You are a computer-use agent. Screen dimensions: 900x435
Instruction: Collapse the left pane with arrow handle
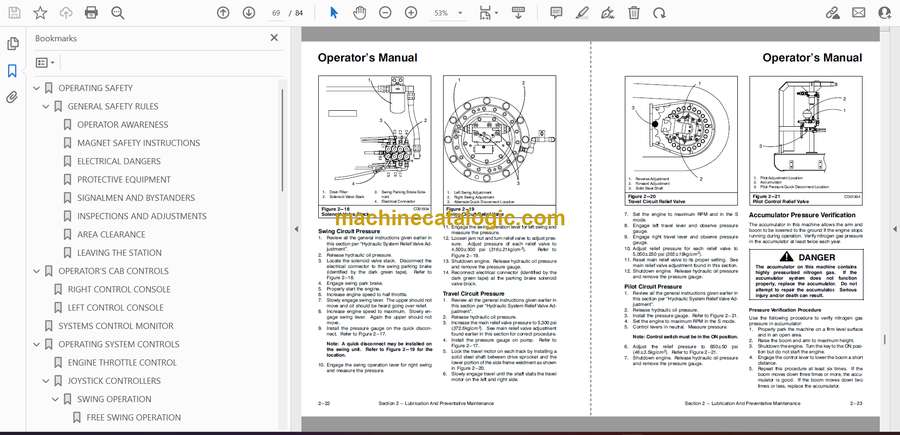coord(296,229)
